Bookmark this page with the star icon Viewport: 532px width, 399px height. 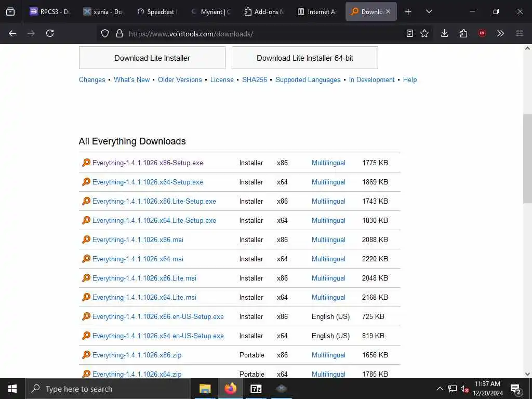pos(424,33)
